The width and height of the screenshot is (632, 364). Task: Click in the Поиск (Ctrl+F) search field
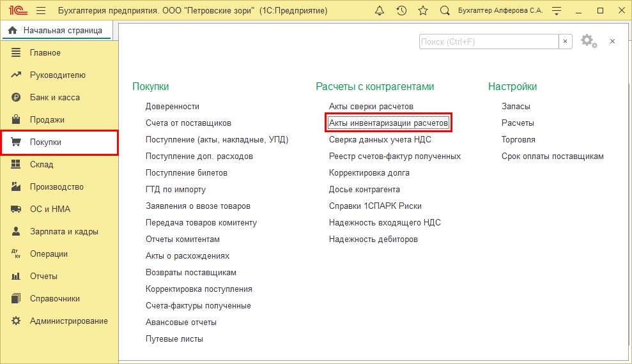(489, 42)
